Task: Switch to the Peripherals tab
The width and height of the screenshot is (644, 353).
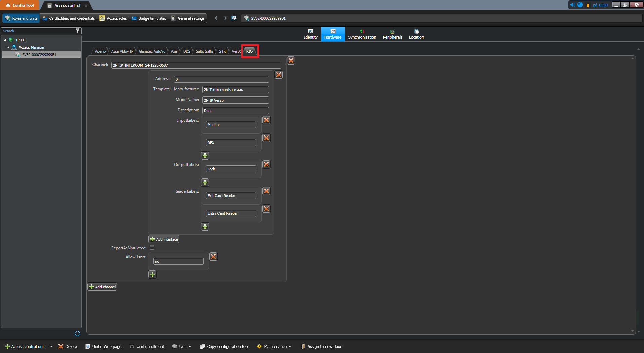Action: click(x=392, y=34)
